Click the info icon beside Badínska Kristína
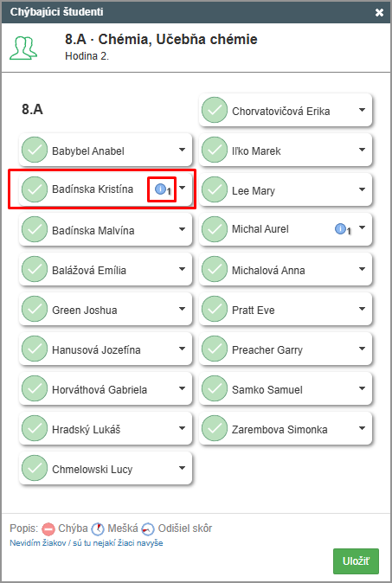The image size is (392, 583). [160, 189]
